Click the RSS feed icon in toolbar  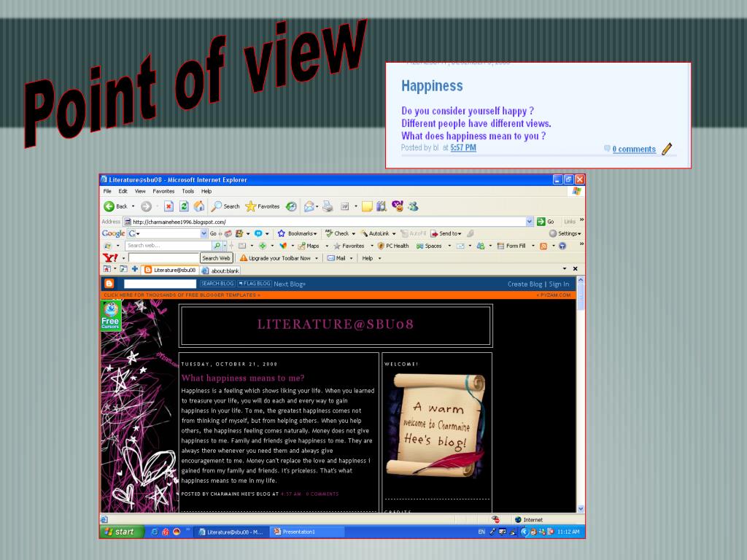[x=543, y=246]
